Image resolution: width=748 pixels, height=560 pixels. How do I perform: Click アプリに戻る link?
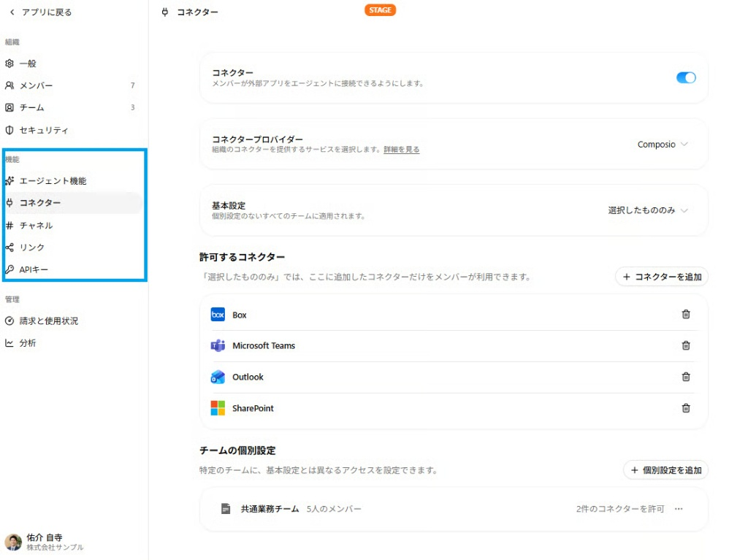tap(46, 12)
